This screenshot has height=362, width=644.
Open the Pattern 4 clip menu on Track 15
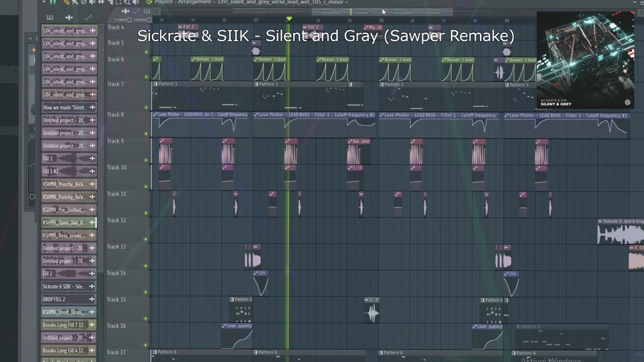click(x=232, y=300)
